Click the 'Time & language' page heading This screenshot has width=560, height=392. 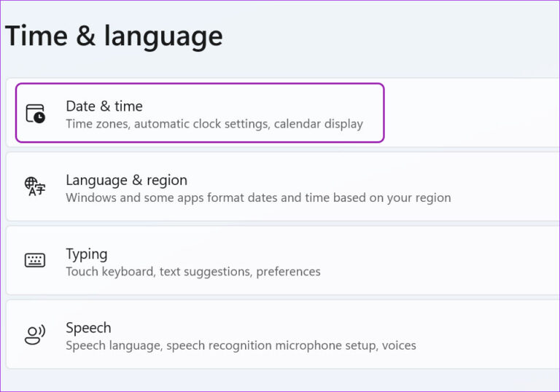click(x=114, y=36)
